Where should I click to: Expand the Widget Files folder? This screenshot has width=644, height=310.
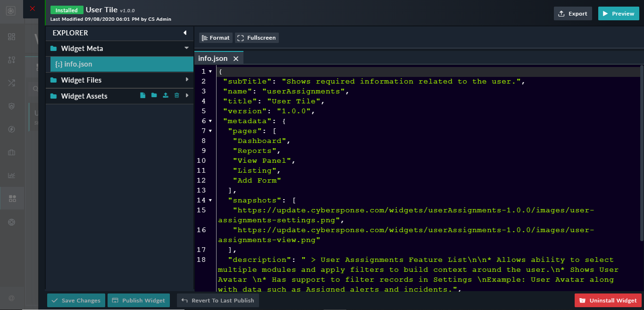pos(187,80)
